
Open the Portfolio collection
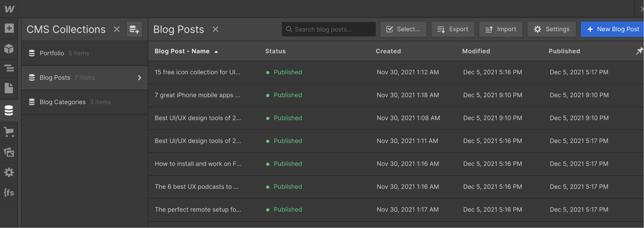[x=52, y=53]
